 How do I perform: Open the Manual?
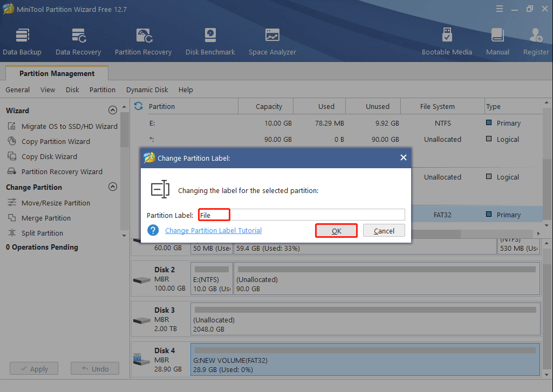[497, 42]
